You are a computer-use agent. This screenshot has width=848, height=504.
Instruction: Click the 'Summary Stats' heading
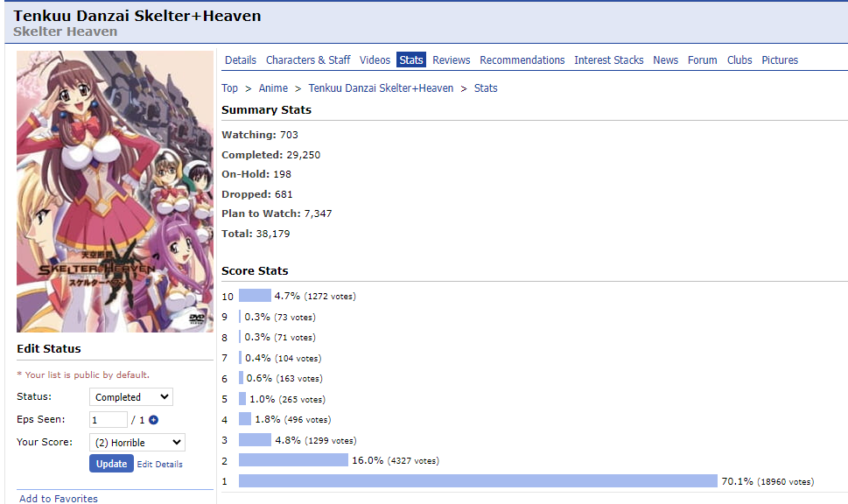266,109
